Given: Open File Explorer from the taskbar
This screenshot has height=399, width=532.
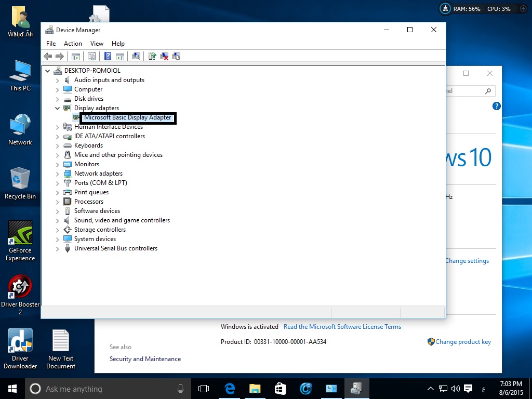Looking at the screenshot, I should point(255,389).
